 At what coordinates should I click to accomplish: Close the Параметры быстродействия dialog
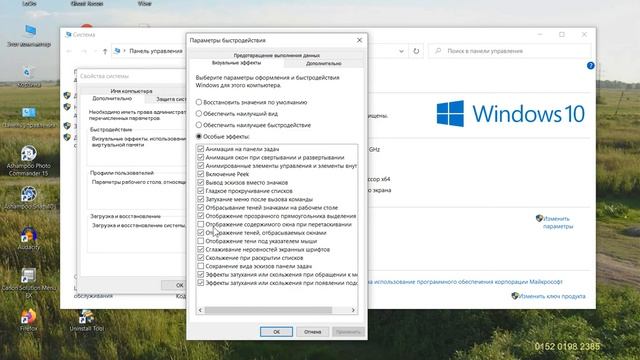[x=359, y=40]
